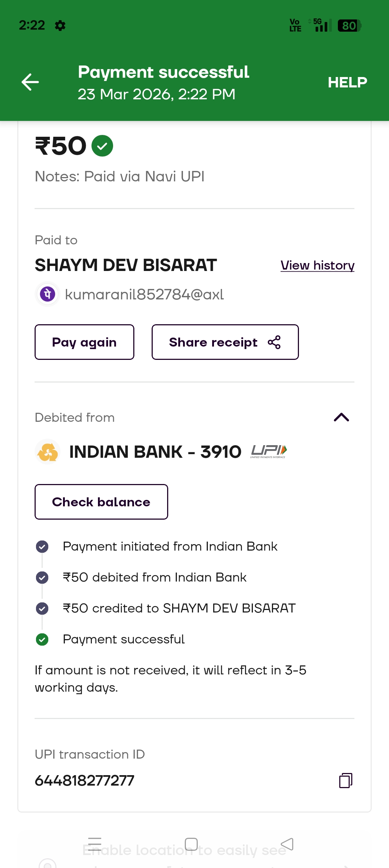Tap the Check balance button
389x868 pixels.
[101, 502]
